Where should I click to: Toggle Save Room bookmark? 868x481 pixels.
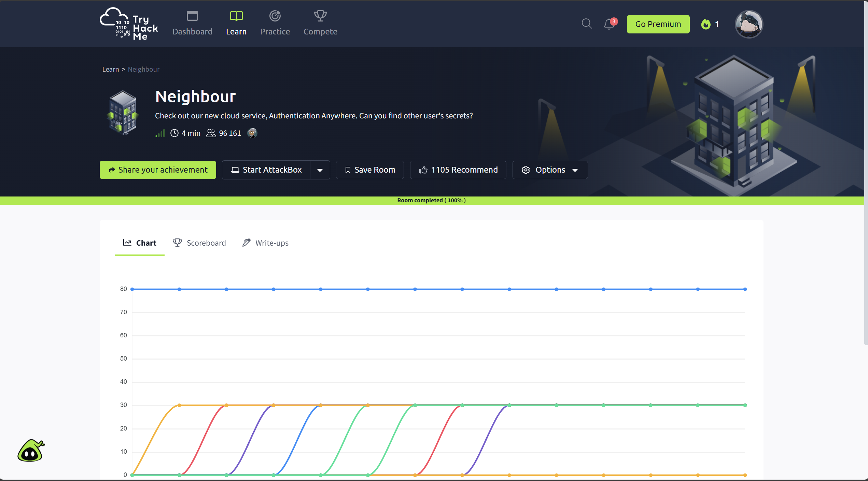370,170
